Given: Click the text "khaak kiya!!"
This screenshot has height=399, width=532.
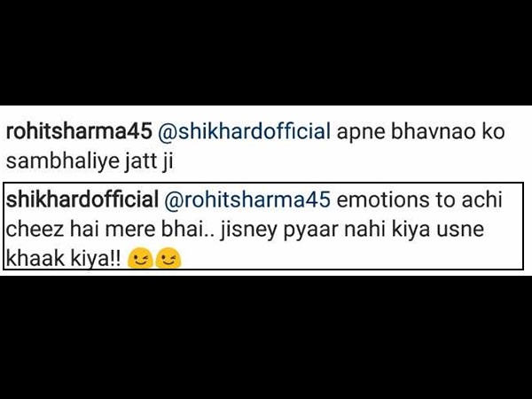Looking at the screenshot, I should pos(63,260).
